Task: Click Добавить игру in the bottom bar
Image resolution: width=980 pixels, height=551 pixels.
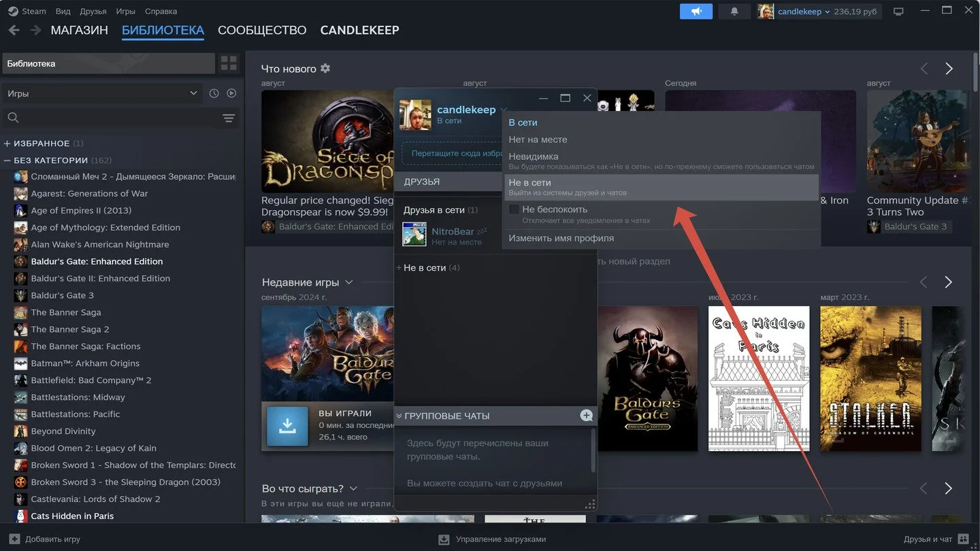Action: (45, 539)
